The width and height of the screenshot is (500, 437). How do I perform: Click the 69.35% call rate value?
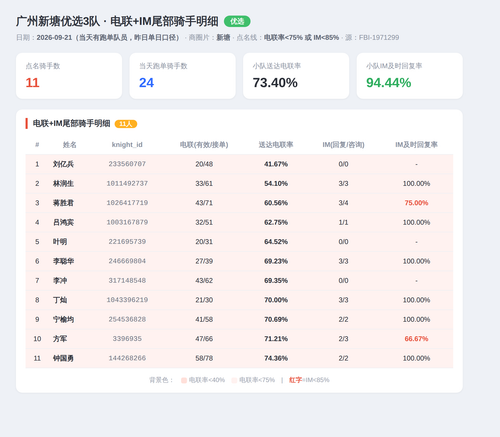(x=276, y=280)
